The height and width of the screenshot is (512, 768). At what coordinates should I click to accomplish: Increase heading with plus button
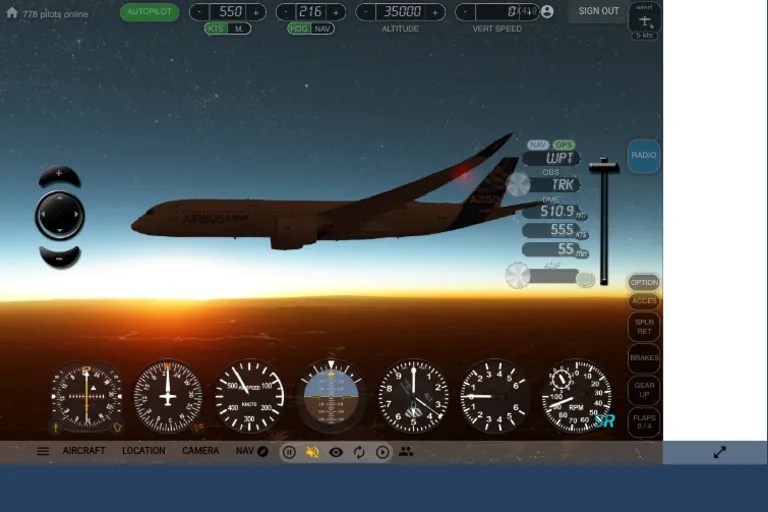pyautogui.click(x=336, y=12)
